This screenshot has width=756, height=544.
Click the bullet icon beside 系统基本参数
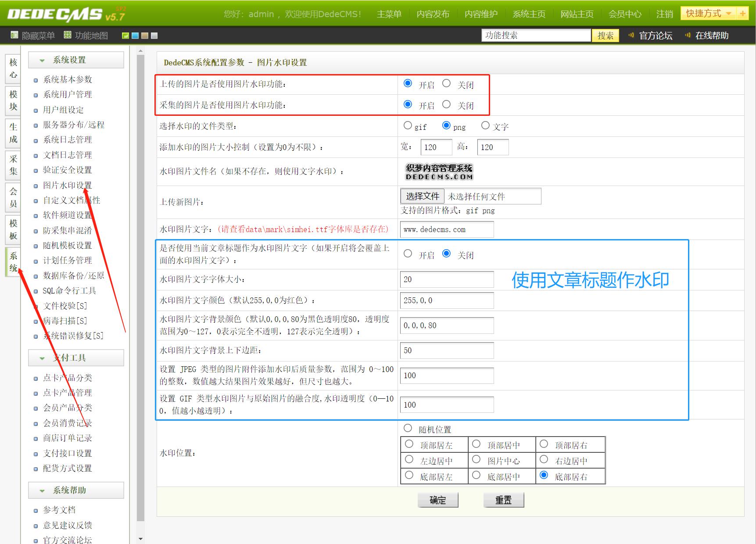click(36, 80)
